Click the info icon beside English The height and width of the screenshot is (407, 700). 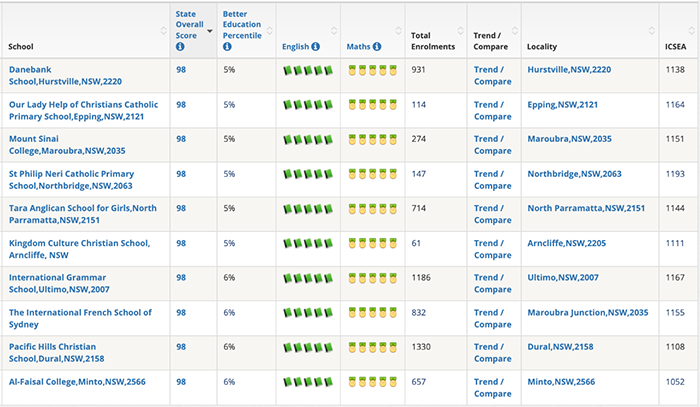coord(316,46)
